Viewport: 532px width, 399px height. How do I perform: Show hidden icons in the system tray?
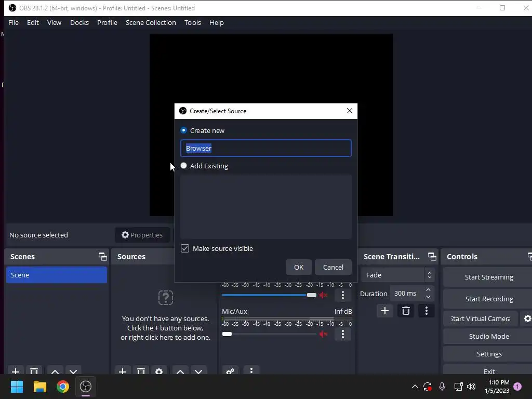(x=415, y=387)
